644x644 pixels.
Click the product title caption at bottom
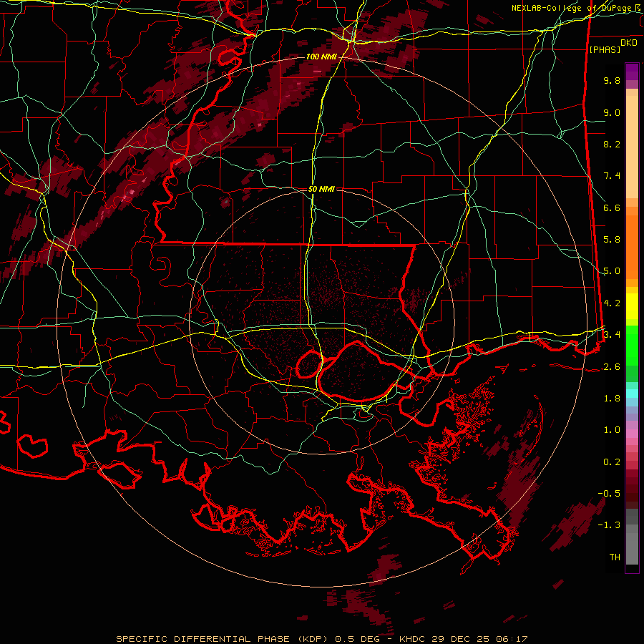321,639
